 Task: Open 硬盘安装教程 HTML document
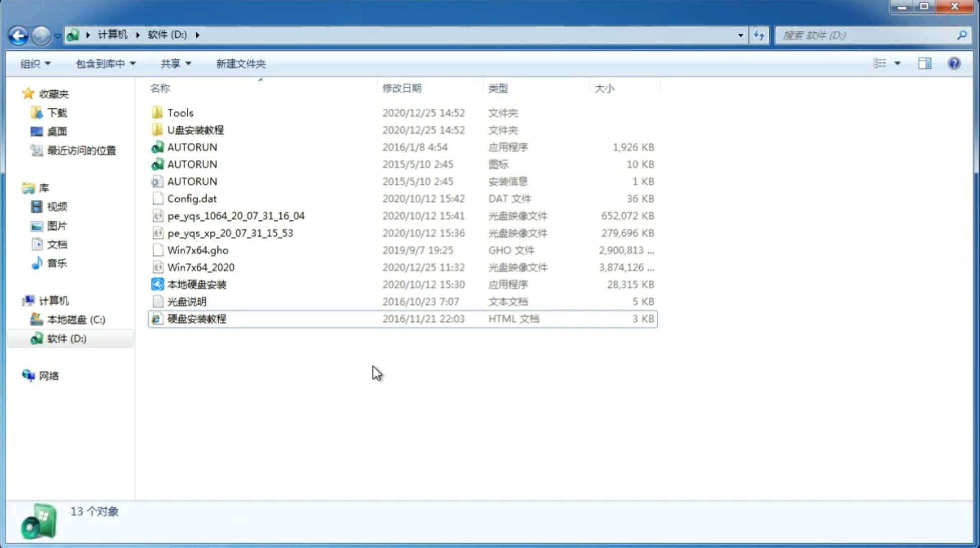pos(196,318)
